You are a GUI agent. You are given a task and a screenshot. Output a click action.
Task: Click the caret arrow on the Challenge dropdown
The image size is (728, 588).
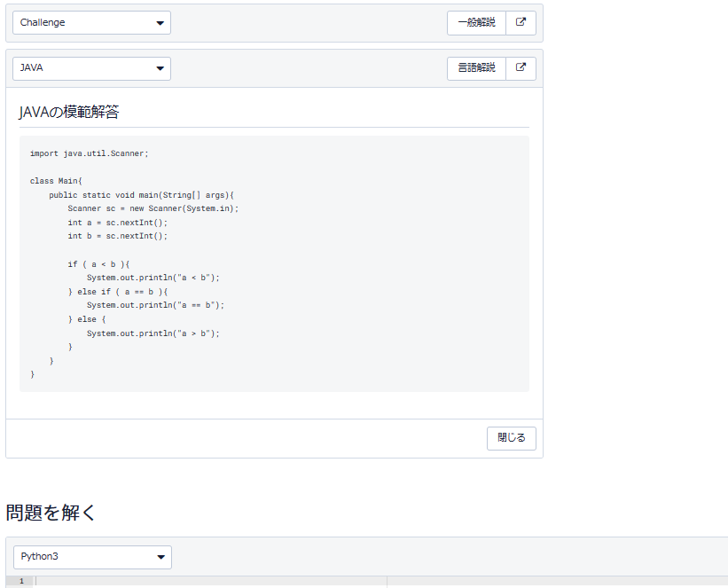point(160,22)
